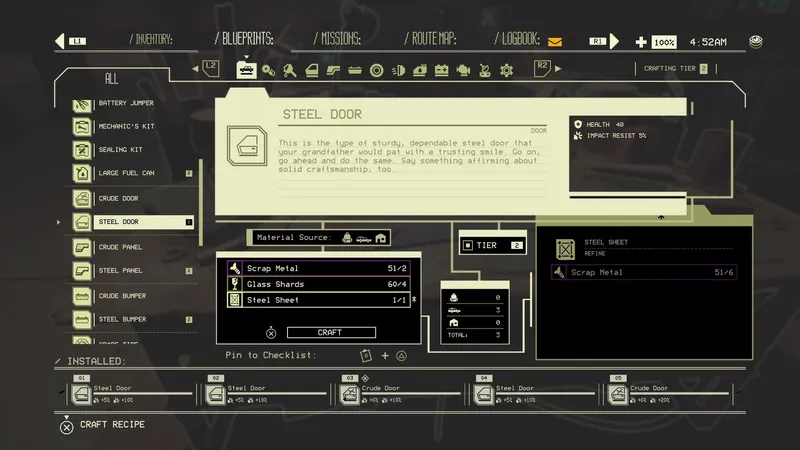Select the car source in Material Source

pyautogui.click(x=362, y=237)
